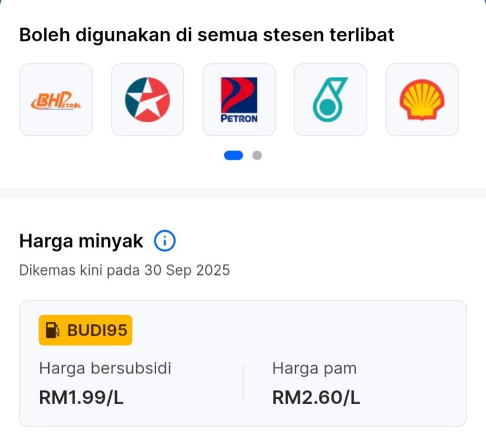486x448 pixels.
Task: Select the Harga bersubsidi label
Action: click(105, 369)
